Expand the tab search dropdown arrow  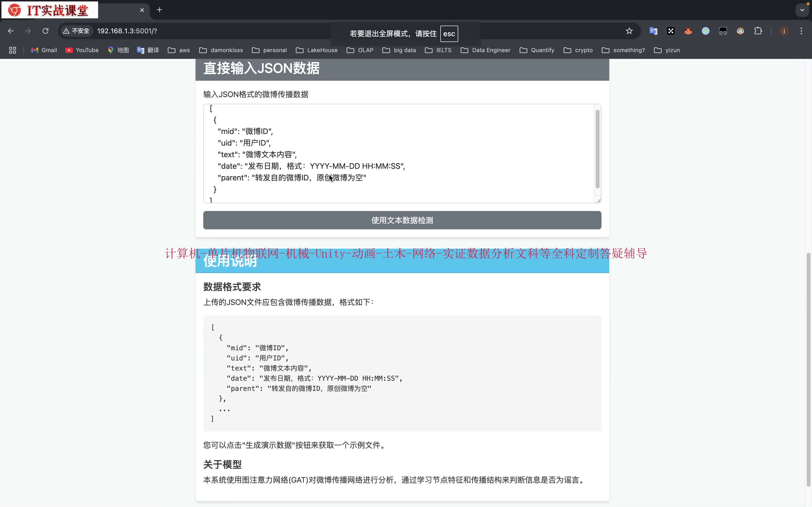802,10
